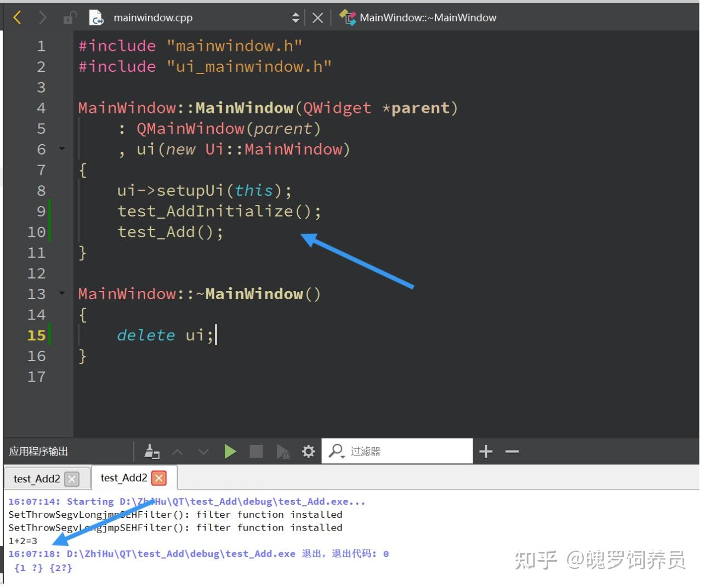
Task: Run the project with the green play icon
Action: 230,451
